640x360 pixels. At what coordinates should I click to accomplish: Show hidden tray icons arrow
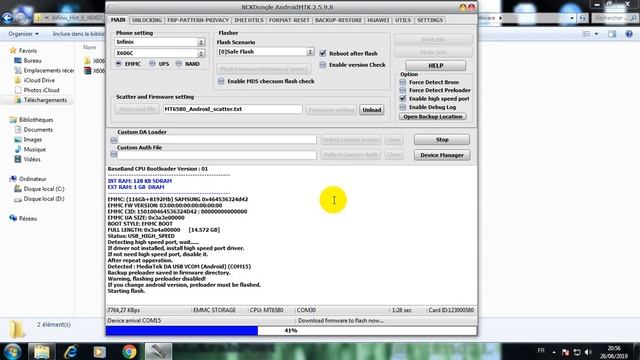(x=554, y=352)
